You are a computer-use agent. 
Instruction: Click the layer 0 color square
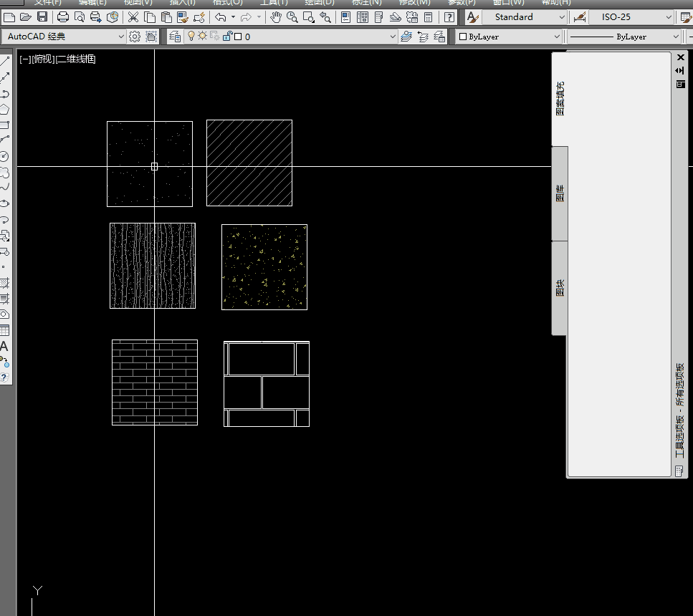click(238, 37)
